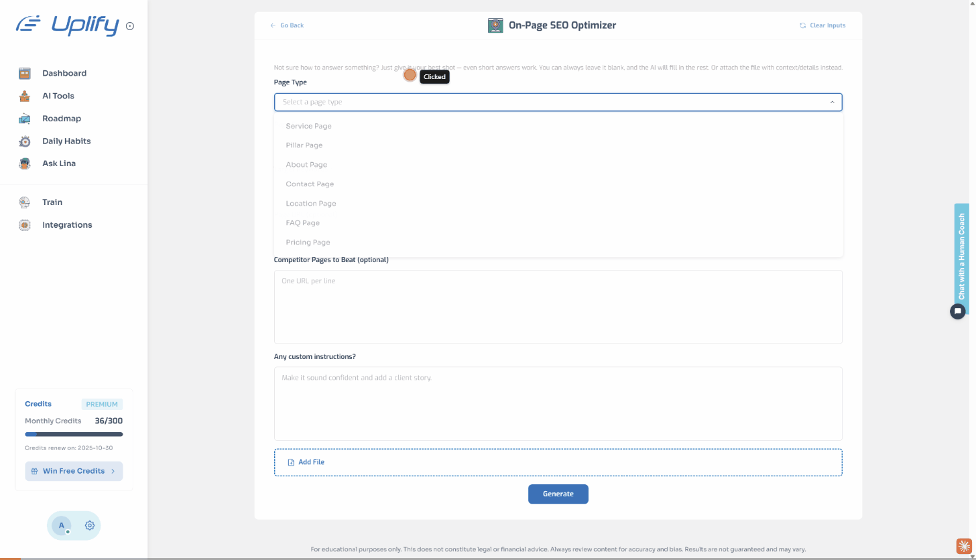The height and width of the screenshot is (560, 976).
Task: Open settings gear at bottom left
Action: point(89,526)
